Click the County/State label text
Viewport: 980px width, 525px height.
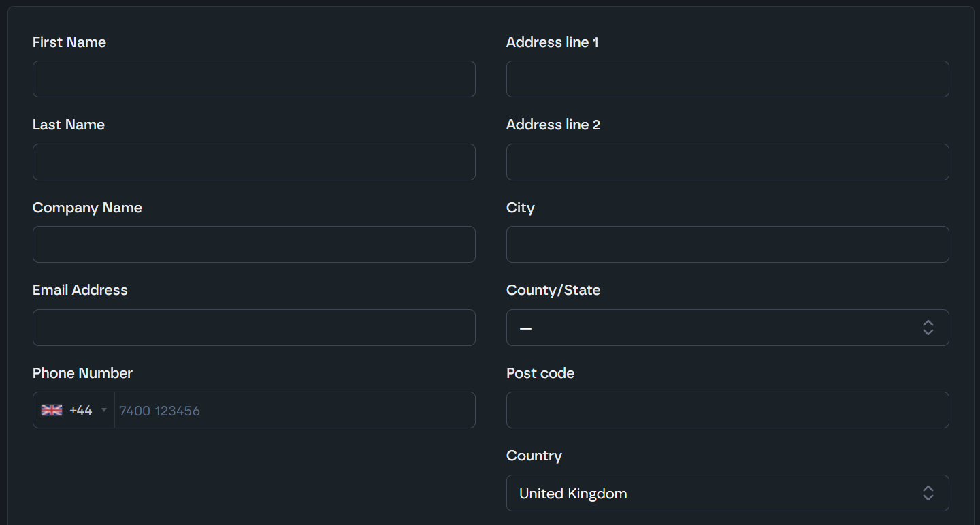[x=553, y=290]
